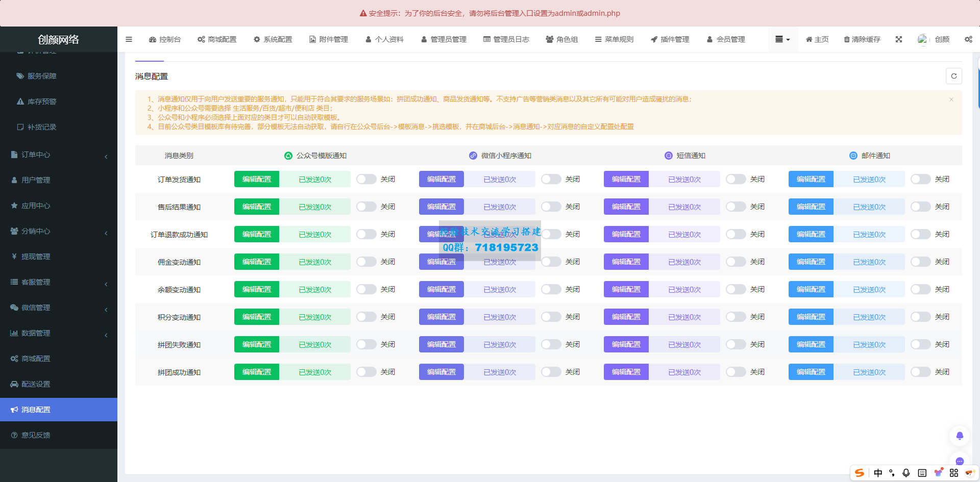Toggle 拼团成功通知 邮件 switch
The width and height of the screenshot is (980, 482).
[920, 372]
